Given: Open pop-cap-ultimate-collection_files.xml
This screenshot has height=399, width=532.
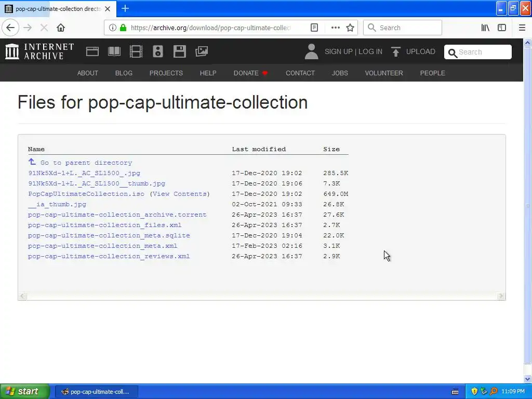Looking at the screenshot, I should pos(105,225).
